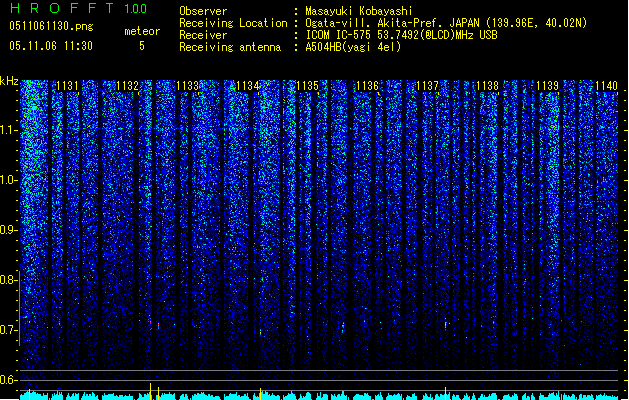The width and height of the screenshot is (629, 400).
Task: Click the yellow detection tick below 1134
Action: tap(261, 394)
